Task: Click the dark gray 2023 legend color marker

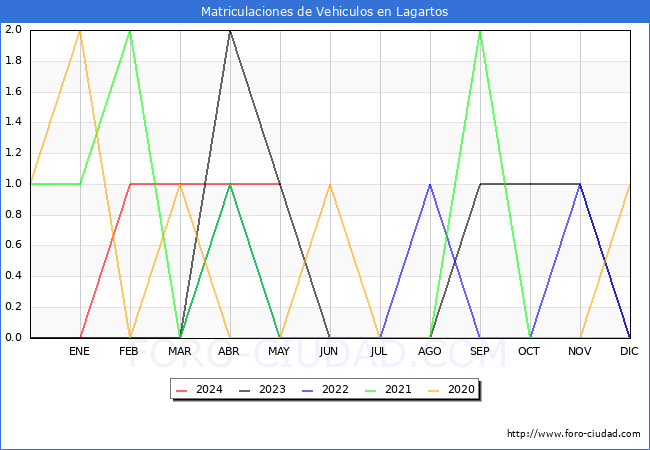Action: [245, 390]
